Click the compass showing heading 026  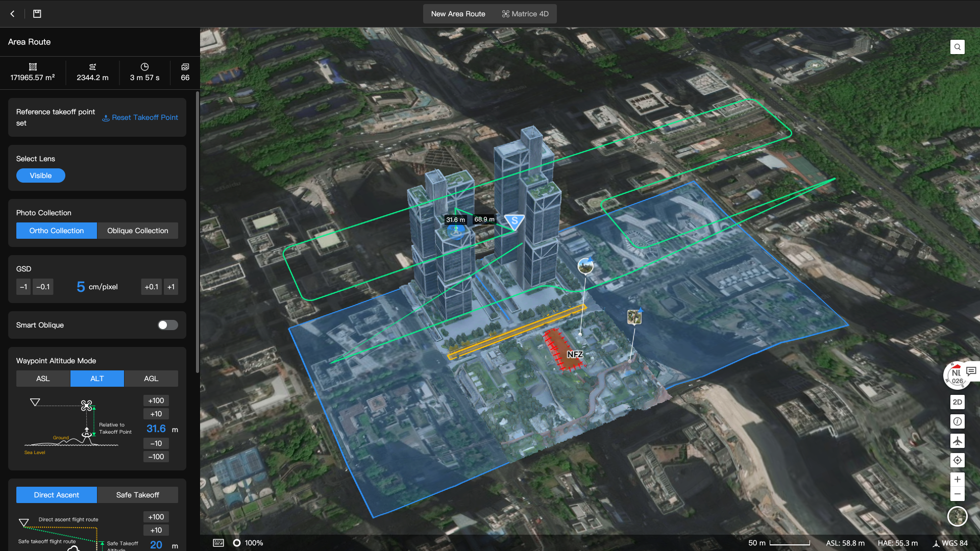tap(956, 377)
